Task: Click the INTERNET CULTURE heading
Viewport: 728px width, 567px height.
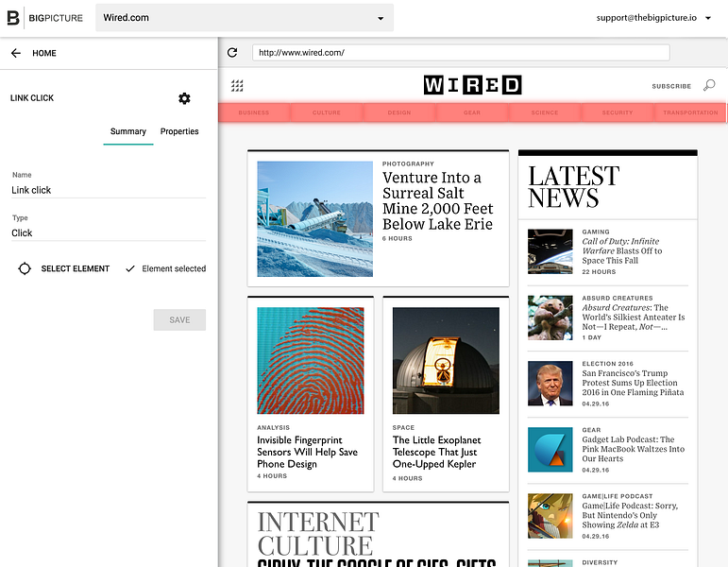Action: [x=318, y=534]
